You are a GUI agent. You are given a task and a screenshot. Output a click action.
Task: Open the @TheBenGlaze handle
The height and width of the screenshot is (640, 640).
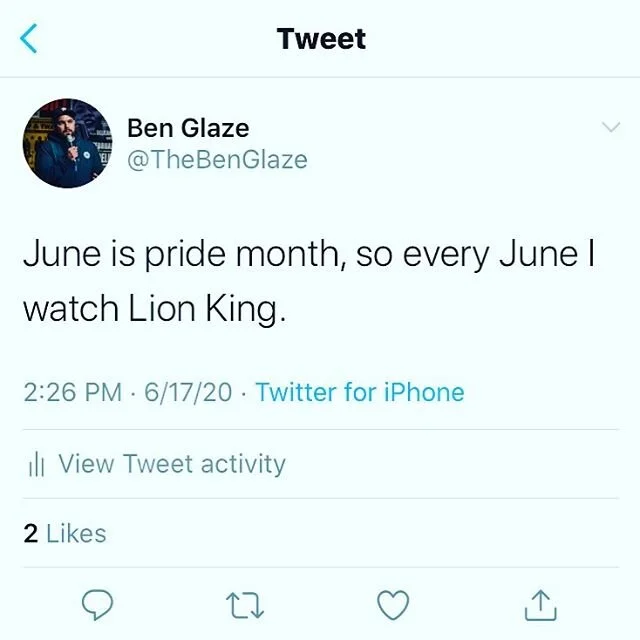click(217, 160)
